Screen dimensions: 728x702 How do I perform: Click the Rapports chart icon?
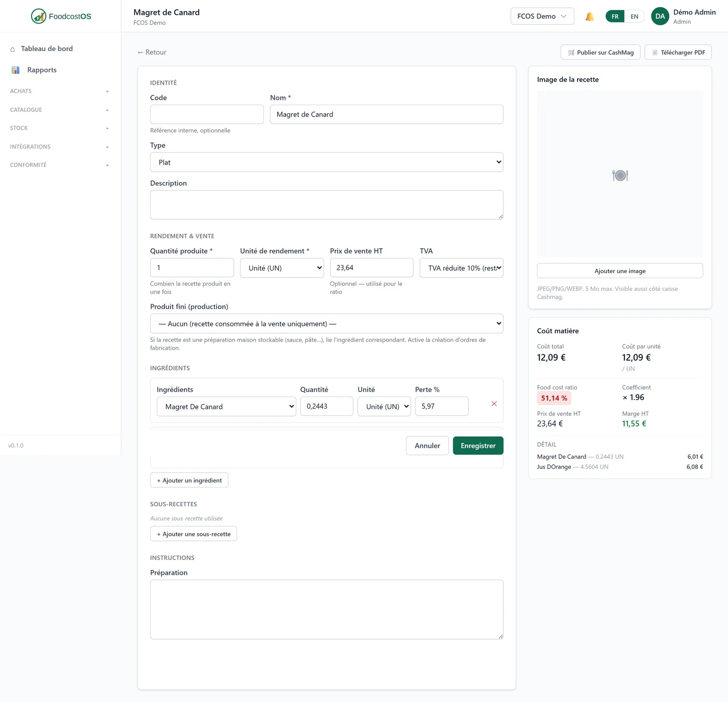pyautogui.click(x=15, y=70)
